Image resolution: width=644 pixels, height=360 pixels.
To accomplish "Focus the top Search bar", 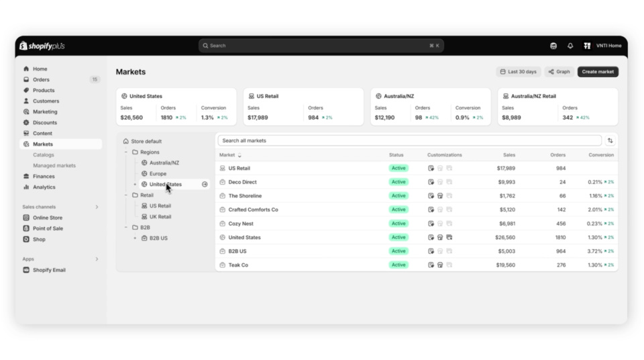I will [321, 46].
